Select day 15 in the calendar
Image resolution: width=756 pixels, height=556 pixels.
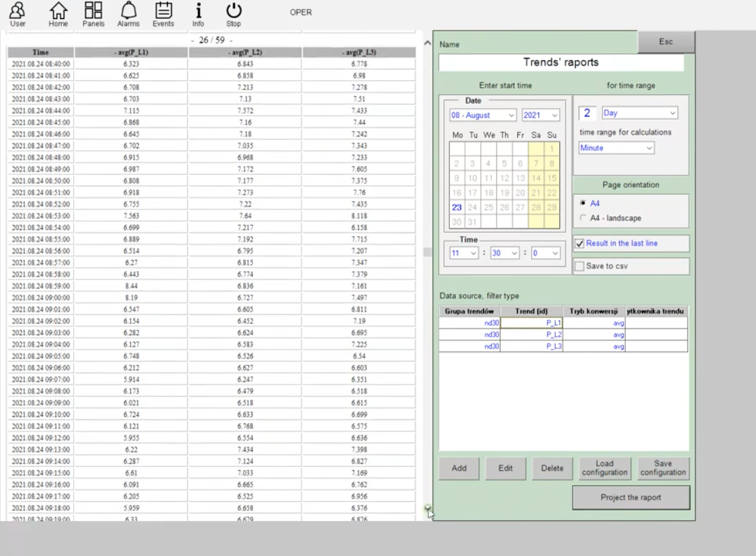pos(552,178)
